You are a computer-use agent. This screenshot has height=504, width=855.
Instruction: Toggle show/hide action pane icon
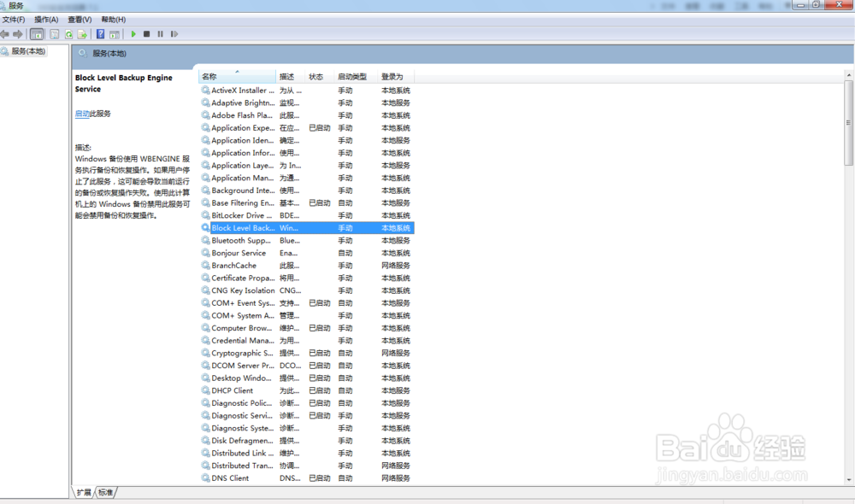115,34
